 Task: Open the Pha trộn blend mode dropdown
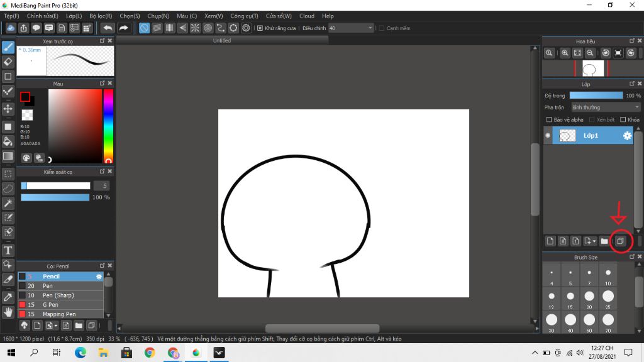pyautogui.click(x=605, y=107)
